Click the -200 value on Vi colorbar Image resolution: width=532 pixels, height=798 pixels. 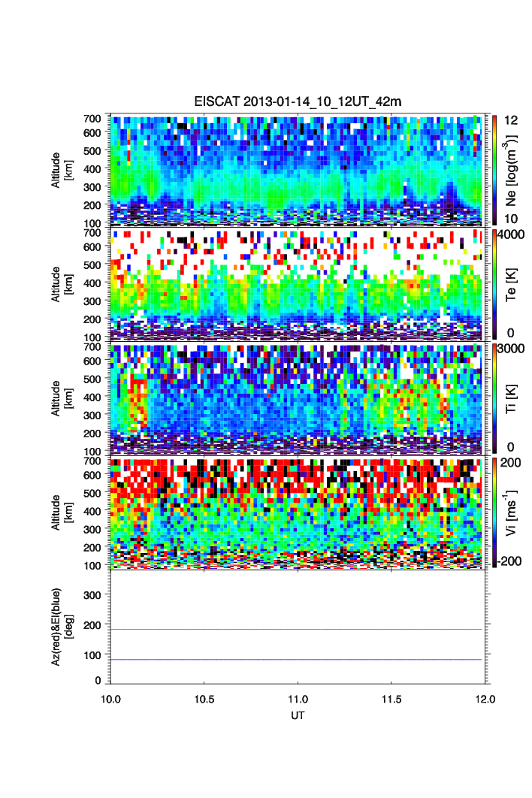pyautogui.click(x=509, y=561)
